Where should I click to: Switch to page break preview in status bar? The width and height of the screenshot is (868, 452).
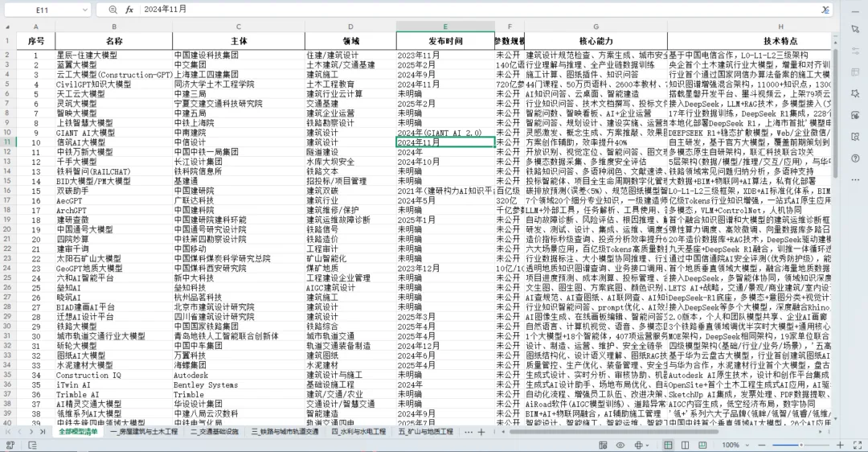click(x=702, y=445)
